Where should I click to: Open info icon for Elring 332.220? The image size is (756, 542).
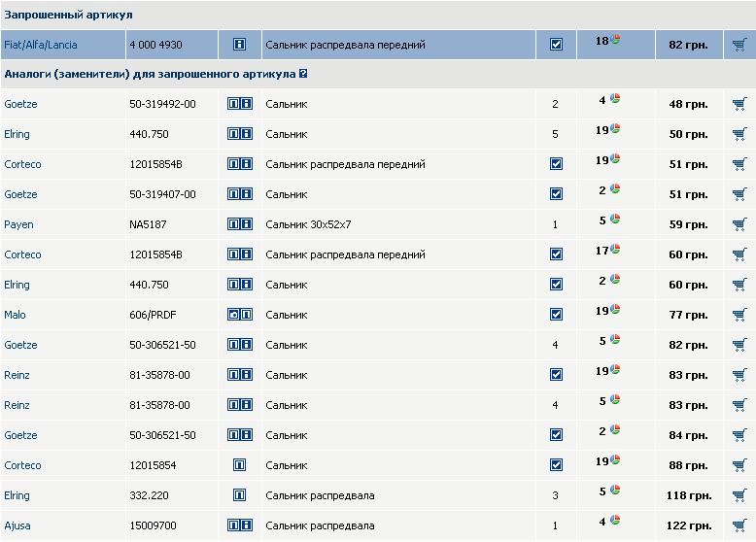pos(239,495)
